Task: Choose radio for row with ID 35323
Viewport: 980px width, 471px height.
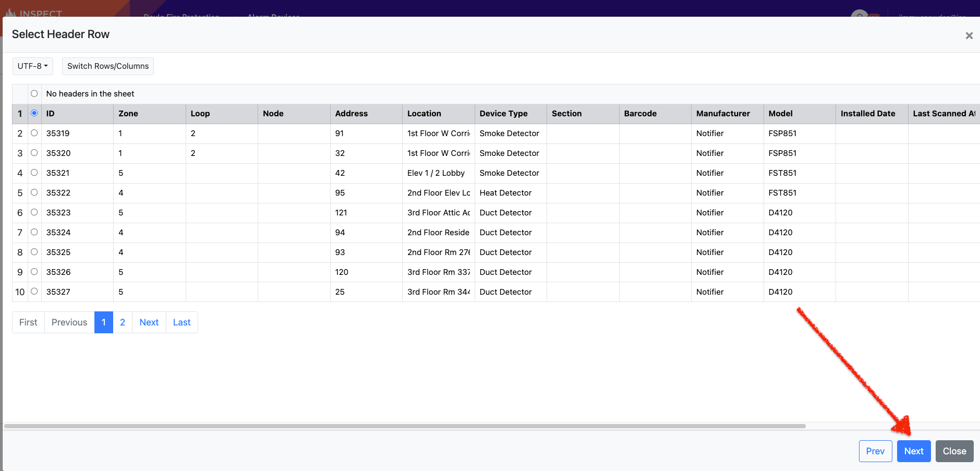Action: tap(34, 212)
